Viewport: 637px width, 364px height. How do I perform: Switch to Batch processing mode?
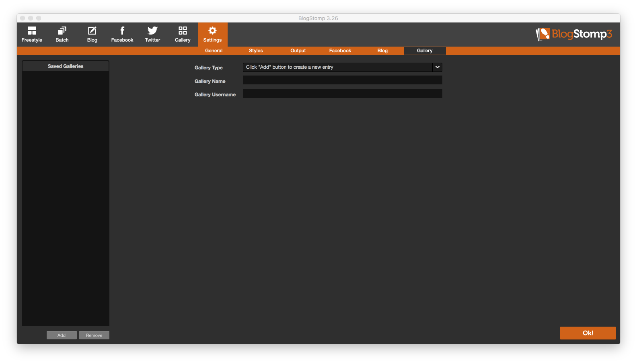click(x=62, y=35)
